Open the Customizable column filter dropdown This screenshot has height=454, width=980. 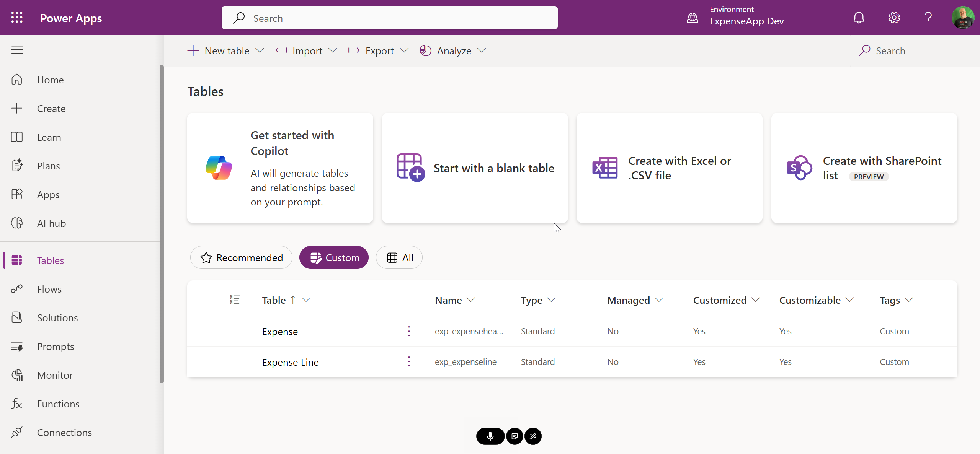tap(850, 300)
